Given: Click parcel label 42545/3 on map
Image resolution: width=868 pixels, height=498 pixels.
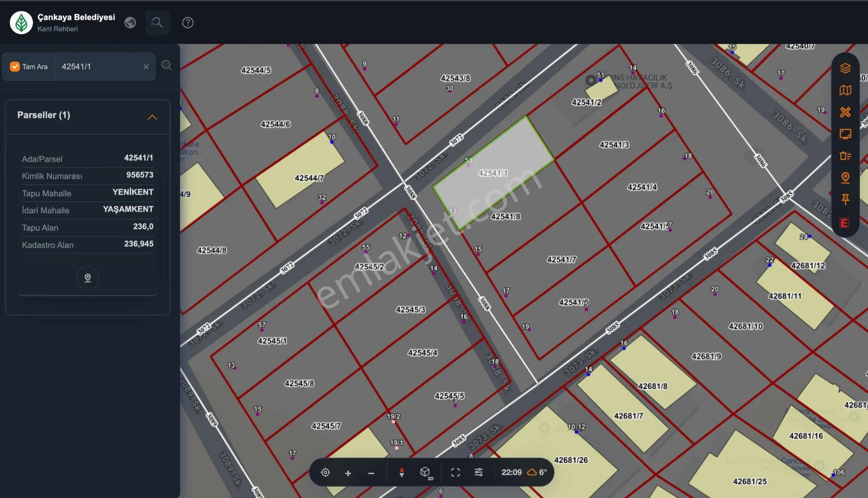Looking at the screenshot, I should pos(410,310).
